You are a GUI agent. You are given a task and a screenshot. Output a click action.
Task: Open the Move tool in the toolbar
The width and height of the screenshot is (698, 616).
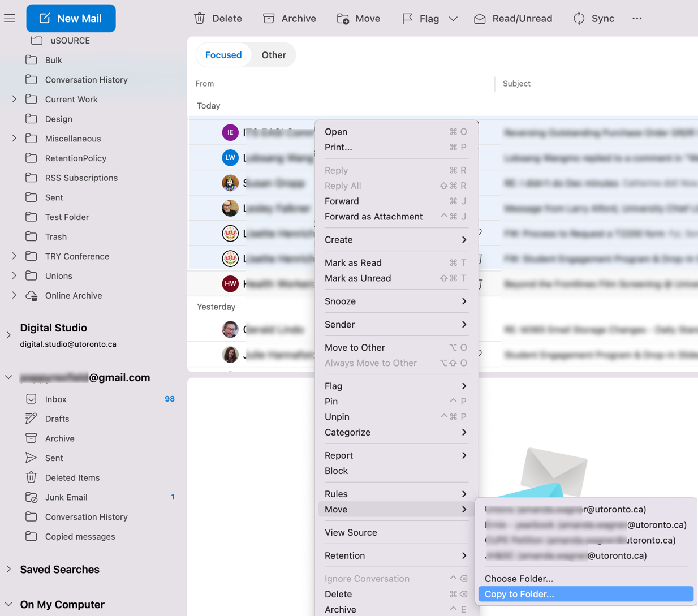(x=344, y=18)
